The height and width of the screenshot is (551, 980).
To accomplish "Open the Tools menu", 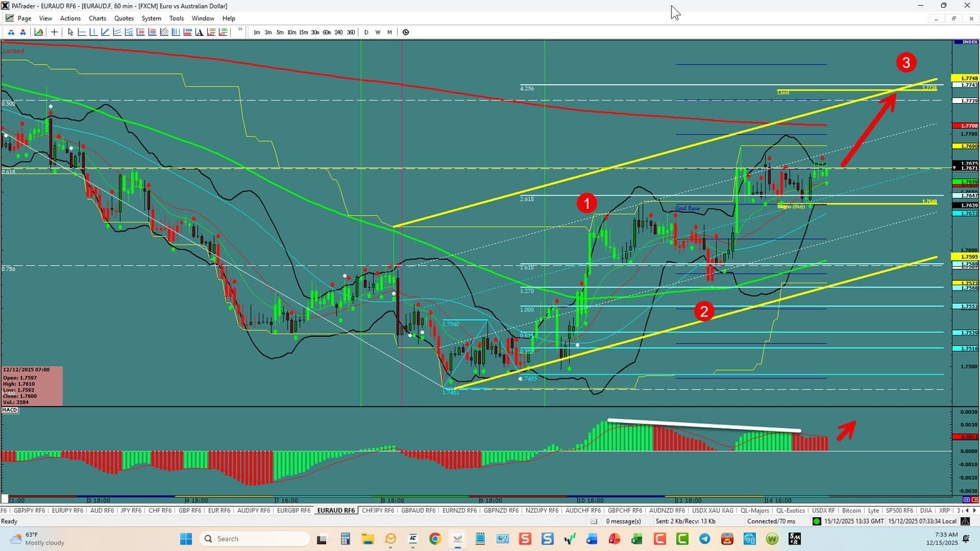I will [x=176, y=18].
